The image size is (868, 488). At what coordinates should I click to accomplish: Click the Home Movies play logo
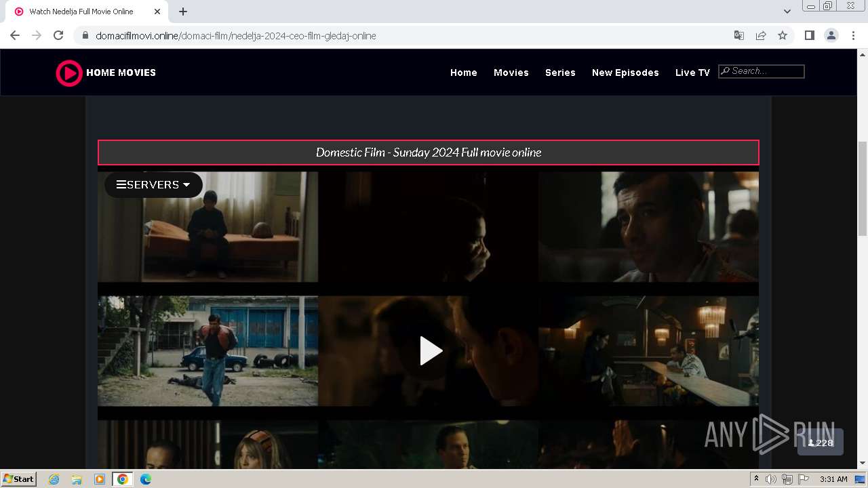click(68, 73)
